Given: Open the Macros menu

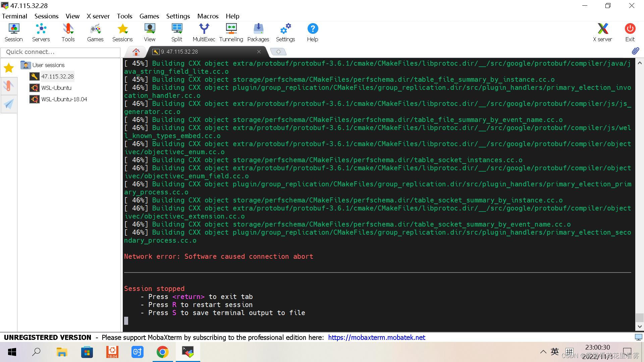Looking at the screenshot, I should pyautogui.click(x=208, y=16).
